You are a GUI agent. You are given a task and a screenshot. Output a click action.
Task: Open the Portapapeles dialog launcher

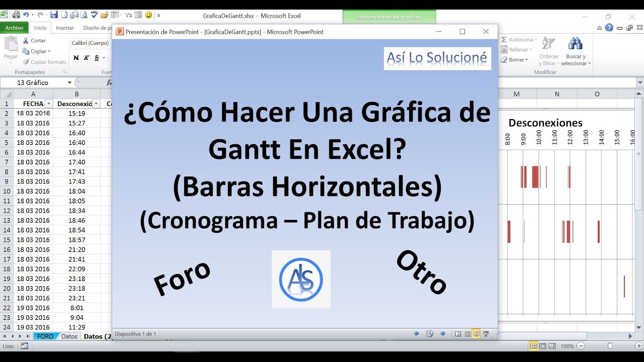64,72
